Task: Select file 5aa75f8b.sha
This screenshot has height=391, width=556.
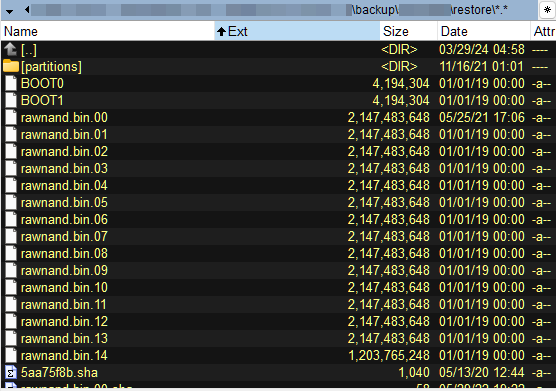Action: coord(59,373)
